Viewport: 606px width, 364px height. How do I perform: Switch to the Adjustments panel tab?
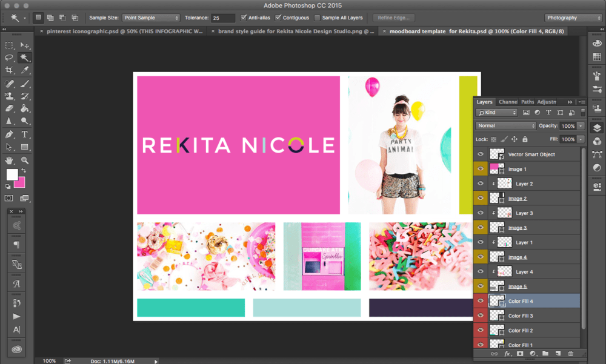547,102
